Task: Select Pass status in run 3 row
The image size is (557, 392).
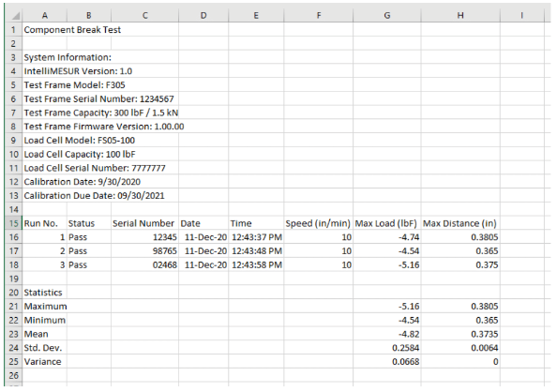Action: pyautogui.click(x=89, y=264)
